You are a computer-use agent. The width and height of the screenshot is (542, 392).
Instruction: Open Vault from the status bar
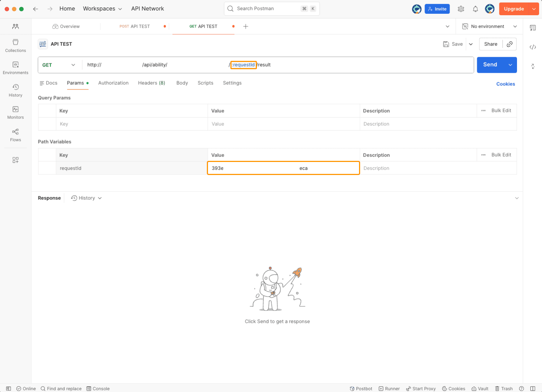[480, 388]
